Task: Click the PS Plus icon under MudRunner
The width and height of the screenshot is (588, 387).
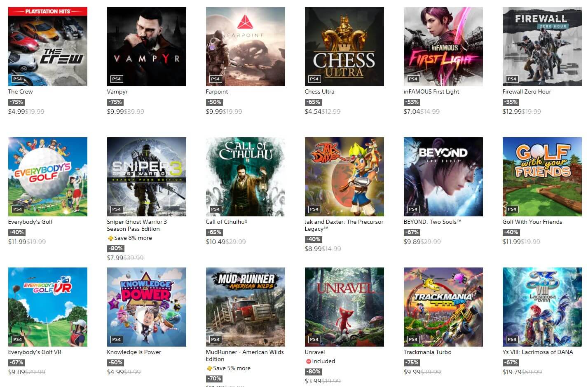Action: click(209, 368)
